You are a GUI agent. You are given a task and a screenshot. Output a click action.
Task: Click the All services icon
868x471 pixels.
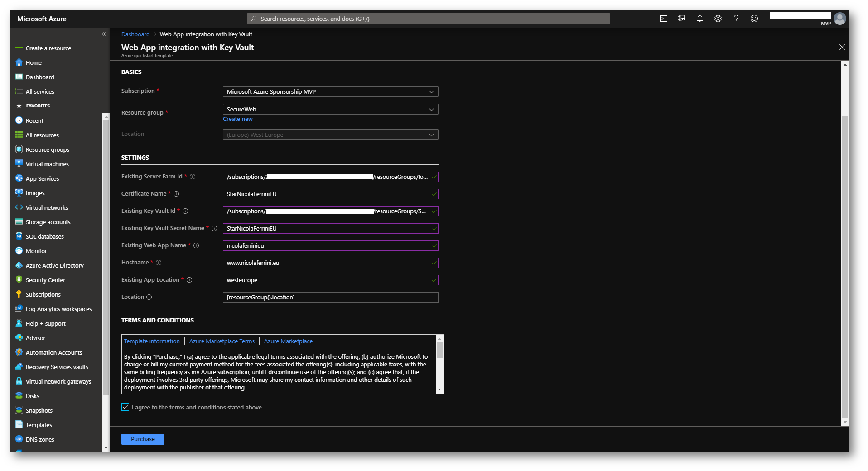pyautogui.click(x=19, y=91)
